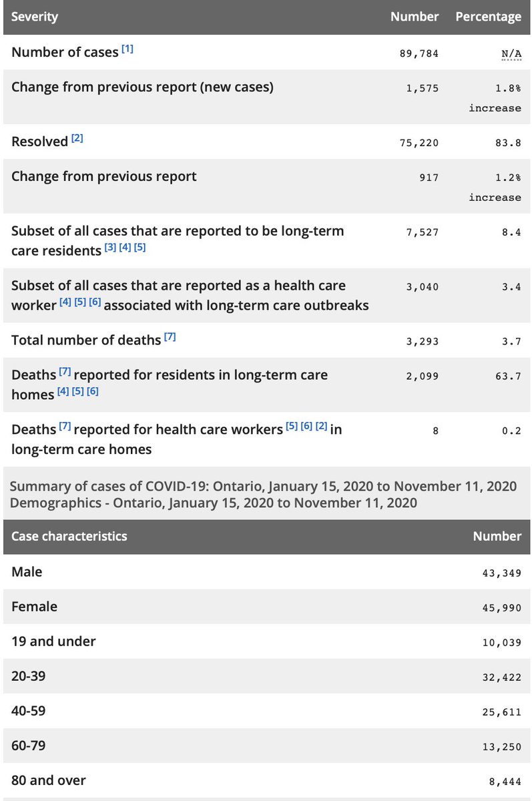Open footnote [5] after long-term care homes, residents row
The width and height of the screenshot is (532, 801).
pos(77,392)
